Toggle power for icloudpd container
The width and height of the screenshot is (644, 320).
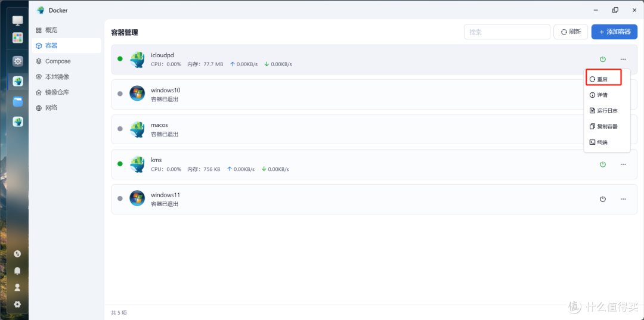point(602,60)
